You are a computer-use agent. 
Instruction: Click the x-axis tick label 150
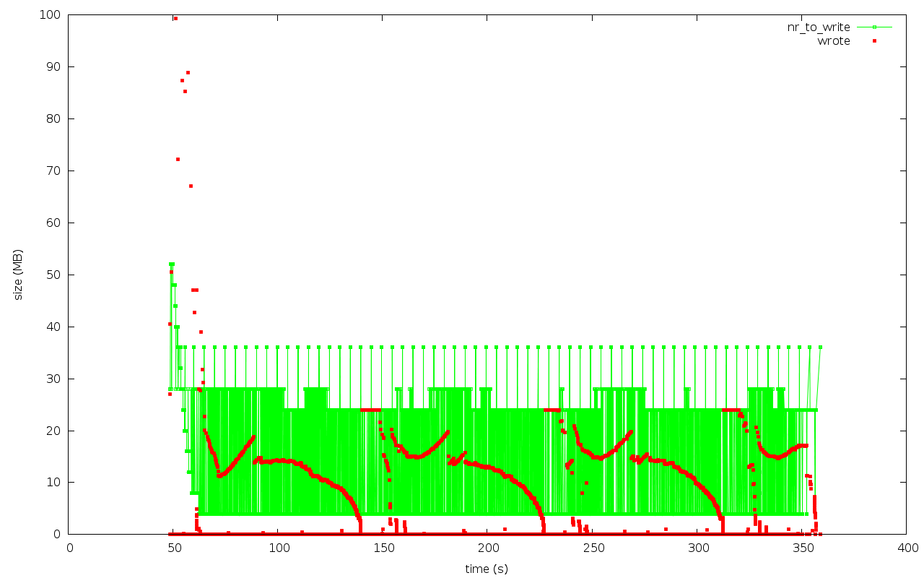point(383,548)
